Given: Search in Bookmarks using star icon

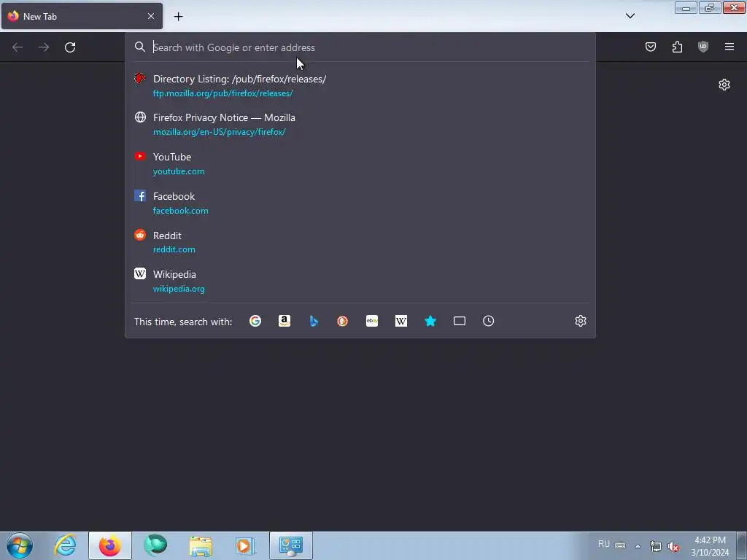Looking at the screenshot, I should [x=430, y=321].
